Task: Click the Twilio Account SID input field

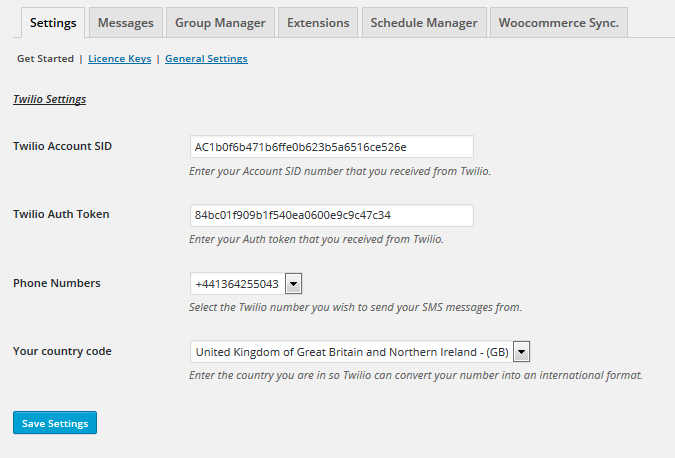Action: point(331,147)
